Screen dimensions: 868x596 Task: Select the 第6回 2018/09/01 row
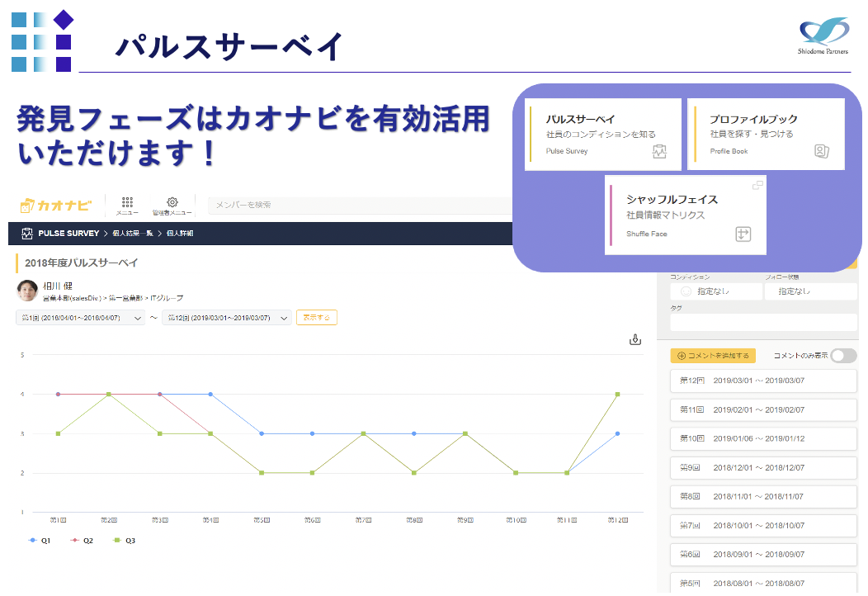(x=763, y=554)
